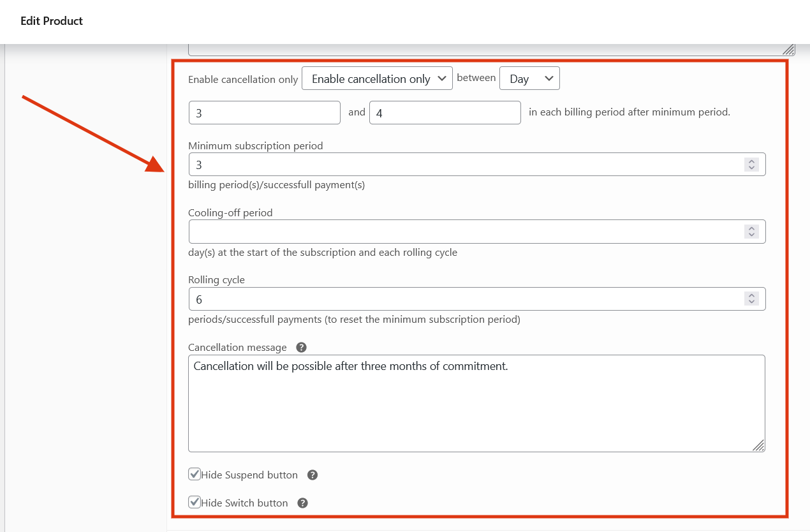Click the Hide Switch button label
810x532 pixels.
click(244, 503)
